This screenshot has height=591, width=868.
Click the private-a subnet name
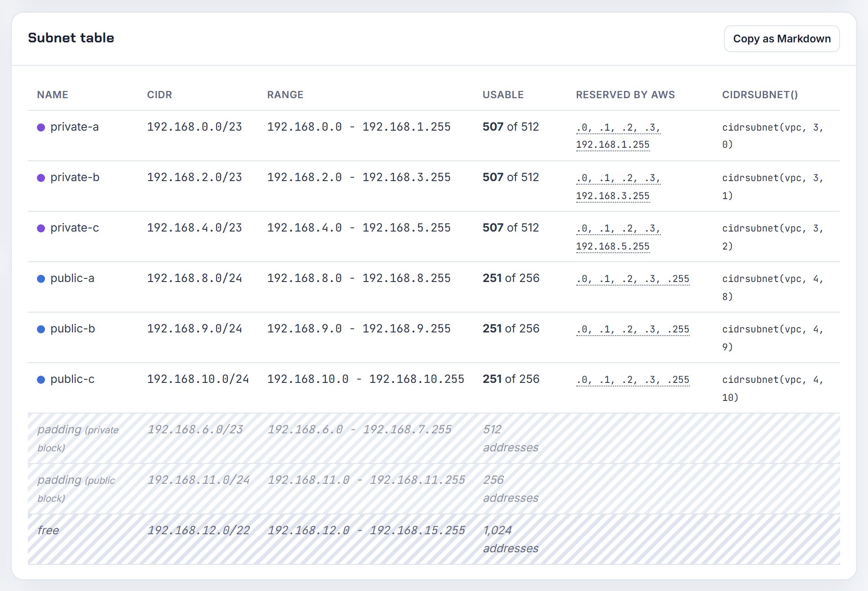tap(75, 127)
